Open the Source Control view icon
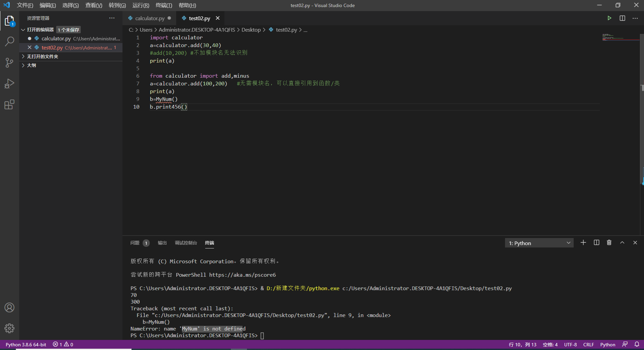The image size is (644, 350). coord(9,63)
